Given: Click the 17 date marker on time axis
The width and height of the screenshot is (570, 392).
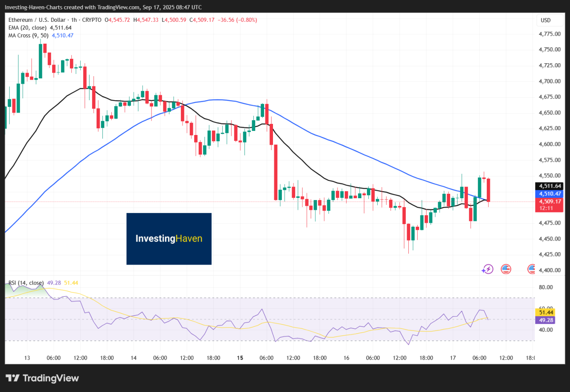Looking at the screenshot, I should coord(452,358).
